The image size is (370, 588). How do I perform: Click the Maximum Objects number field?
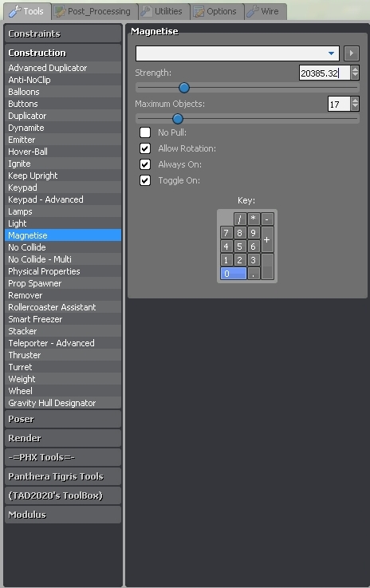(339, 104)
